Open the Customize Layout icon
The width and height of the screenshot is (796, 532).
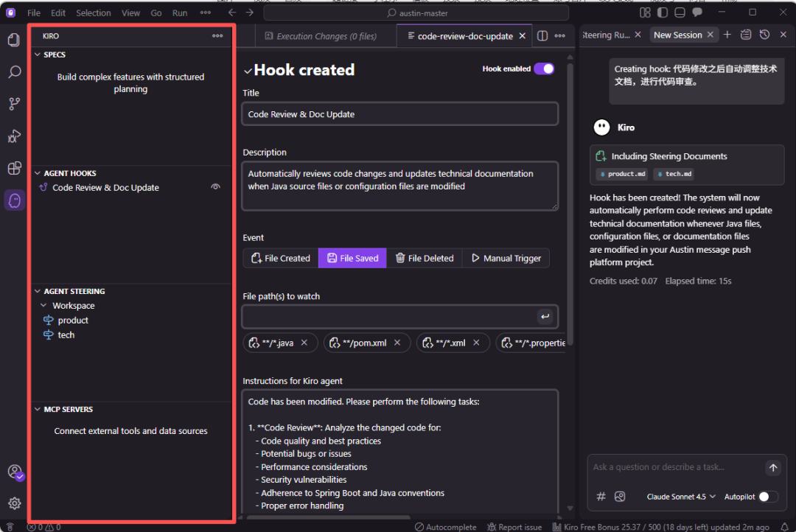[x=645, y=13]
